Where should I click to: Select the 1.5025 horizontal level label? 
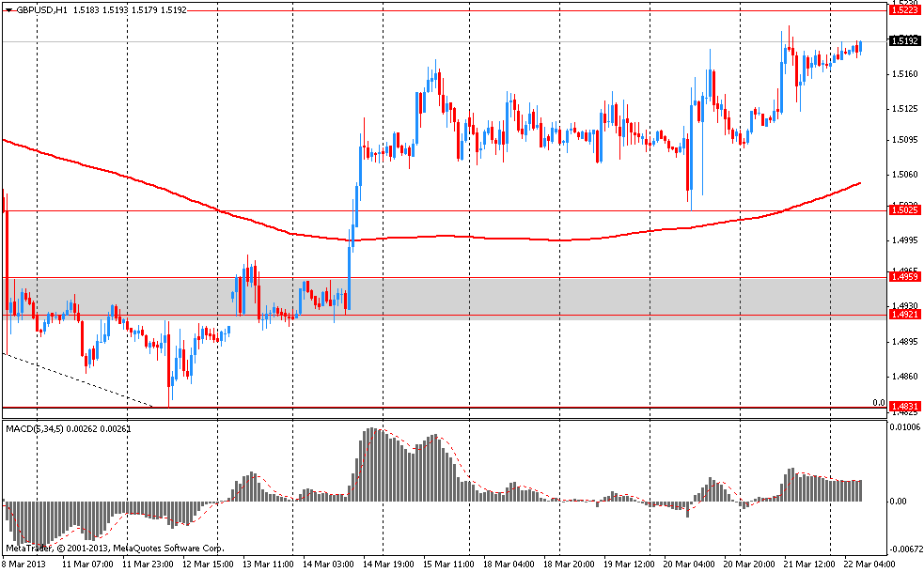tap(904, 209)
